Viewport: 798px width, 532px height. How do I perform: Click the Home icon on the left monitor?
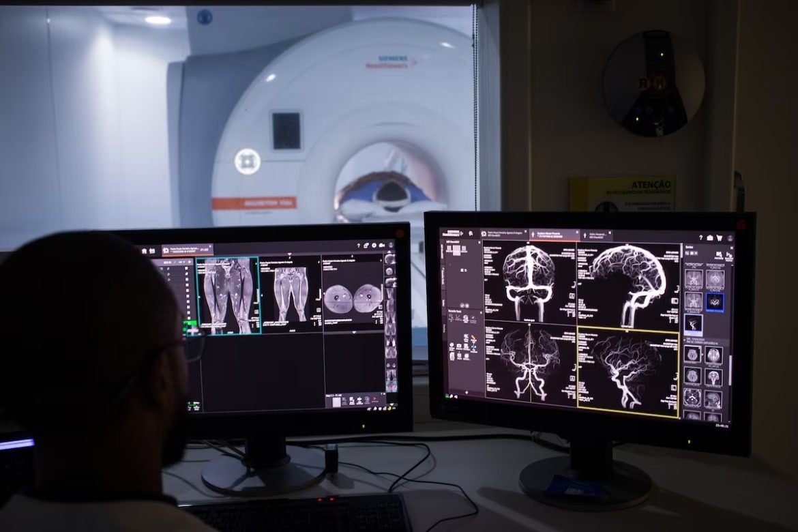[143, 251]
